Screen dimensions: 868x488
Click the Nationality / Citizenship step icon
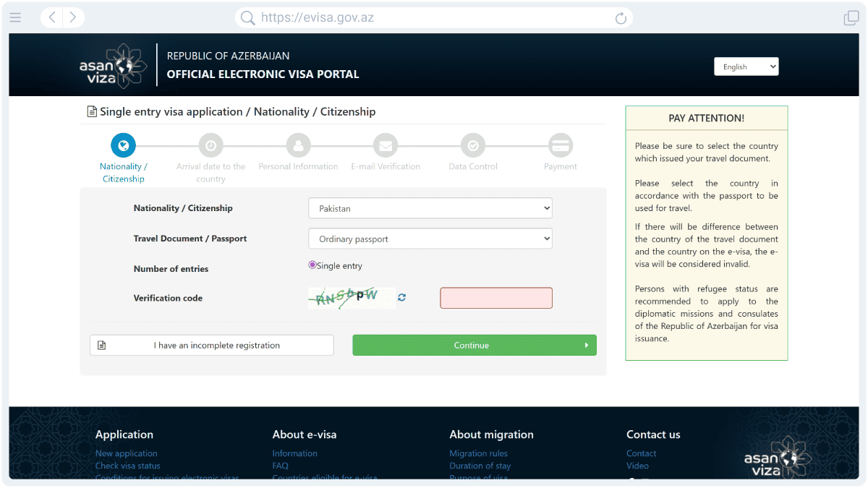pos(123,145)
